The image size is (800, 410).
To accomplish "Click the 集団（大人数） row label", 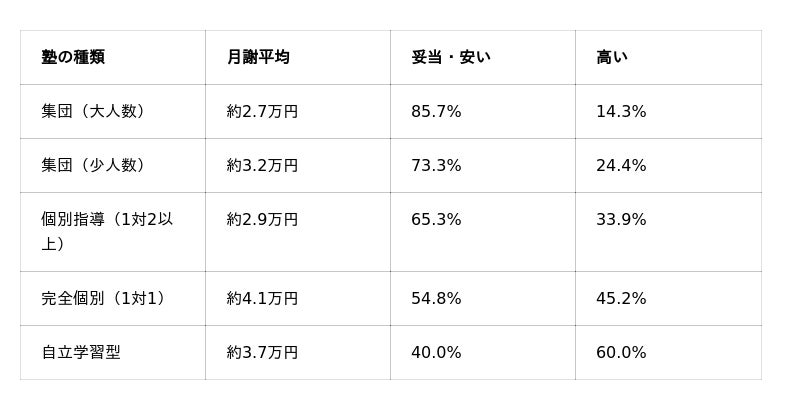I will tap(93, 111).
